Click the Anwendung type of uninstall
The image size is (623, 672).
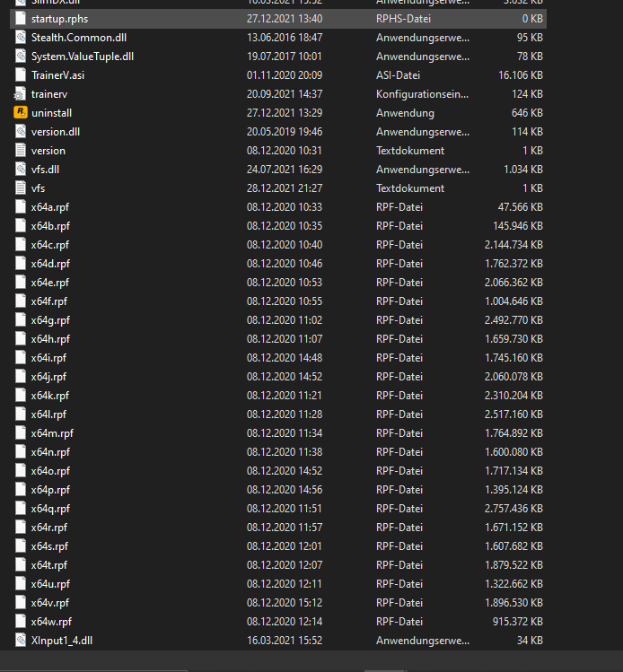[405, 113]
